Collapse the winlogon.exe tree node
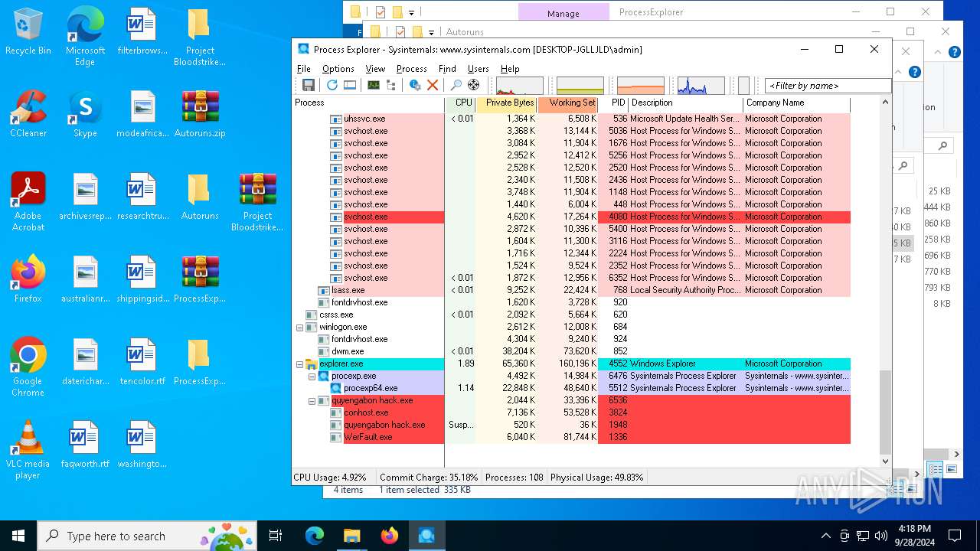This screenshot has width=980, height=551. pos(299,327)
